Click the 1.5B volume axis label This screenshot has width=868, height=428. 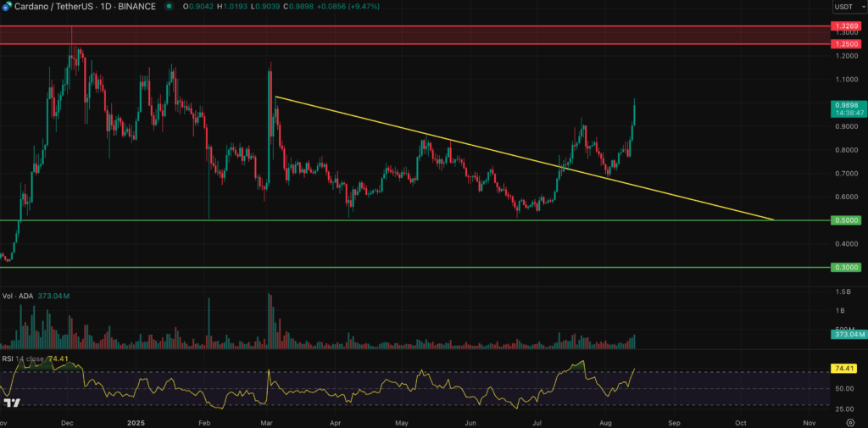point(843,292)
